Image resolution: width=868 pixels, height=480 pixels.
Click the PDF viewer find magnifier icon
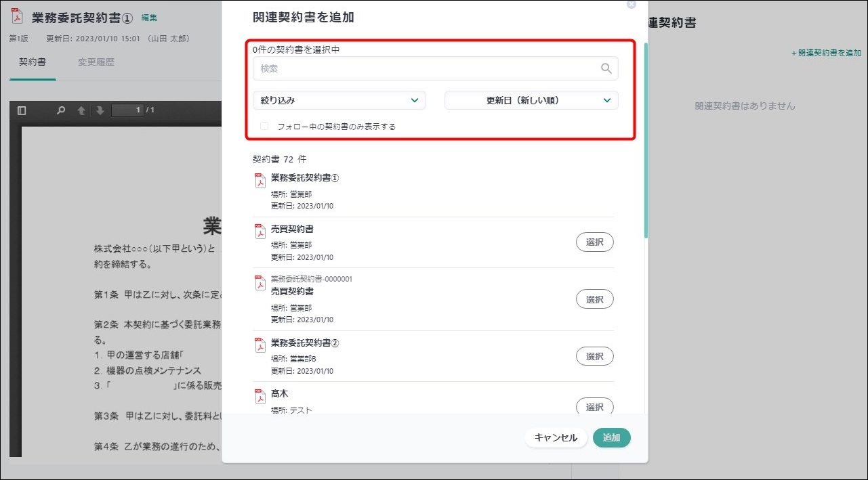[61, 110]
